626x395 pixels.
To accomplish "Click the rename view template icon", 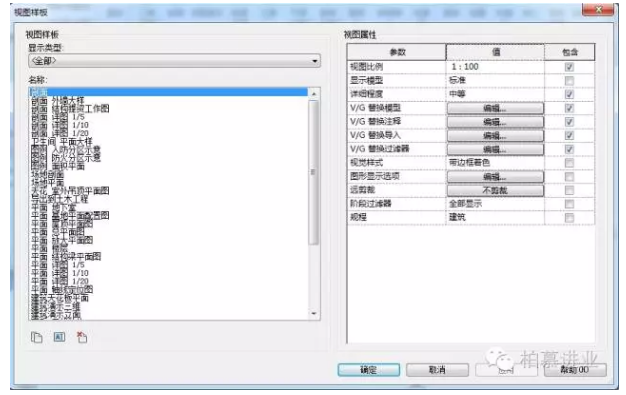I will [x=59, y=337].
